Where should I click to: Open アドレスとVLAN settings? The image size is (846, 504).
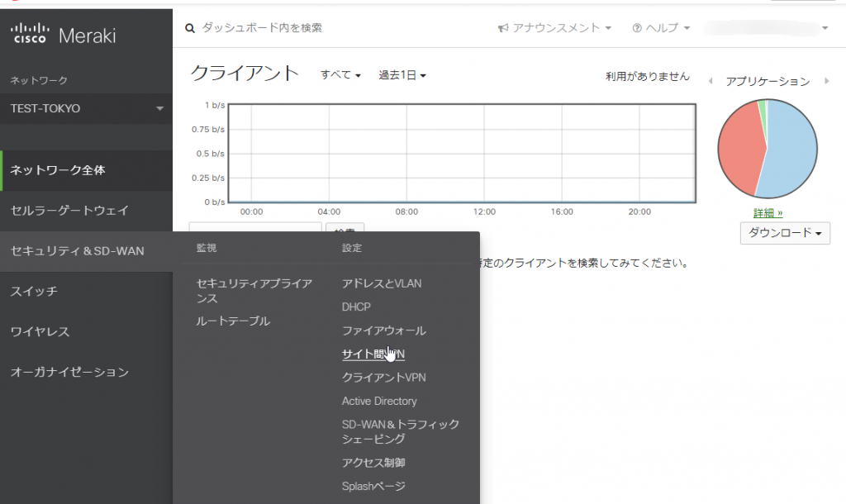[382, 283]
